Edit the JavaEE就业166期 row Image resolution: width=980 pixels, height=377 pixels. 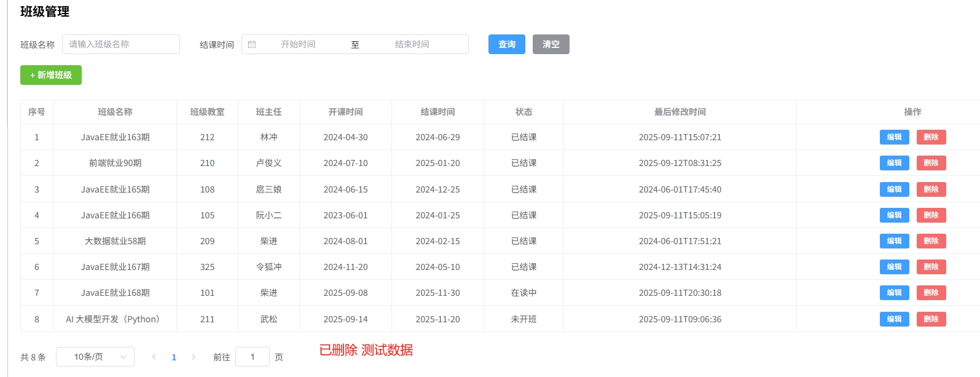point(895,215)
